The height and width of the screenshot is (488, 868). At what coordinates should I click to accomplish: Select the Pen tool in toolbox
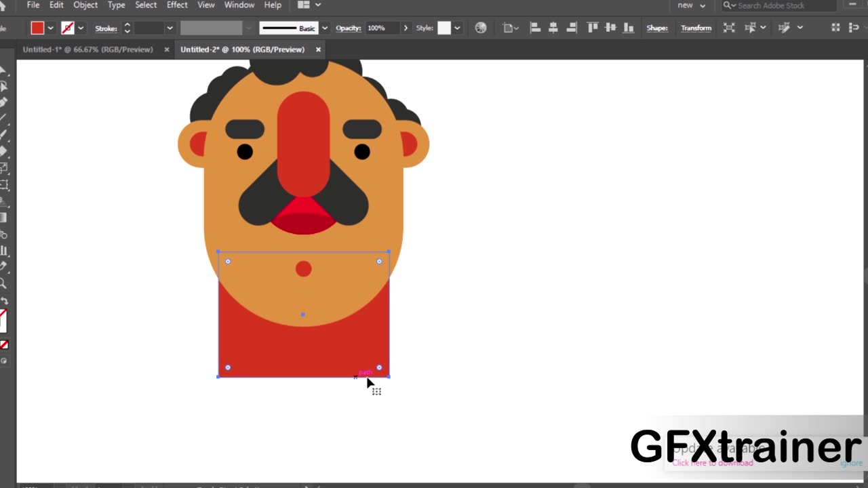(x=3, y=102)
